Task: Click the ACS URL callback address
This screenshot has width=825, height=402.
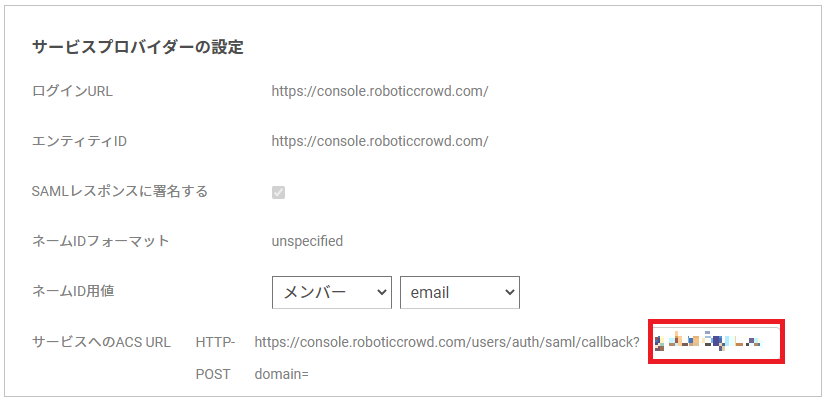Action: [447, 343]
